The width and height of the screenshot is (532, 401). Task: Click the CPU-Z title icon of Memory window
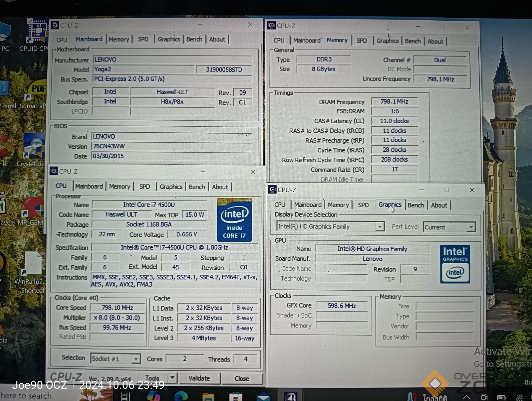pyautogui.click(x=271, y=25)
